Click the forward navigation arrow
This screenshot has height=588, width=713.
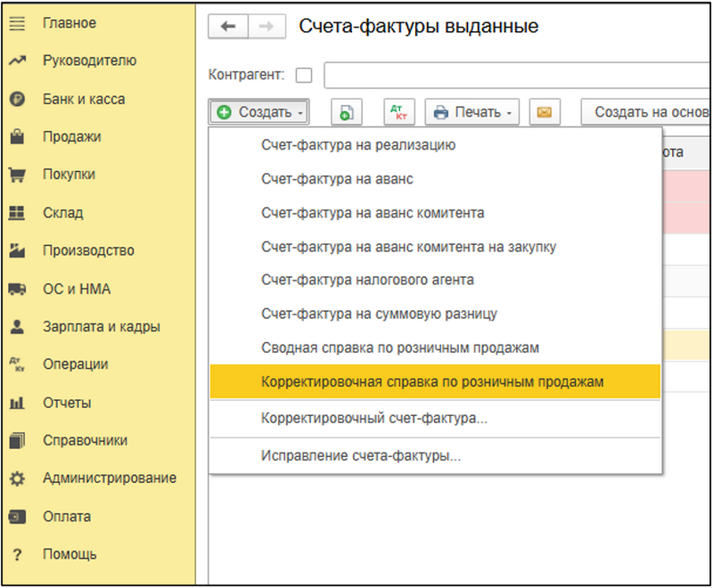(x=266, y=27)
